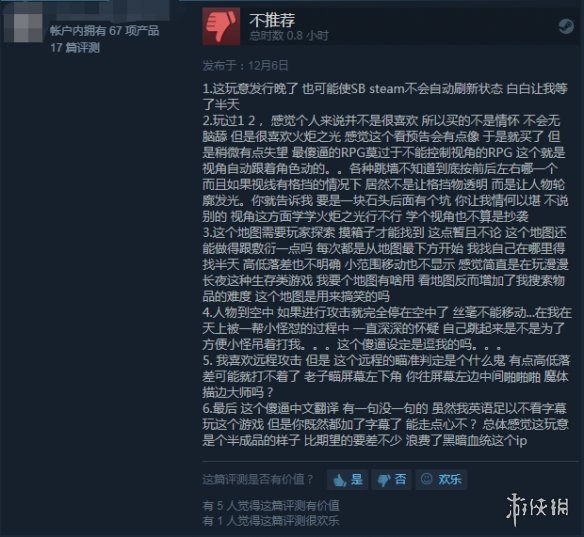Click the 总时数 0.8 小时 playtime text

(289, 36)
